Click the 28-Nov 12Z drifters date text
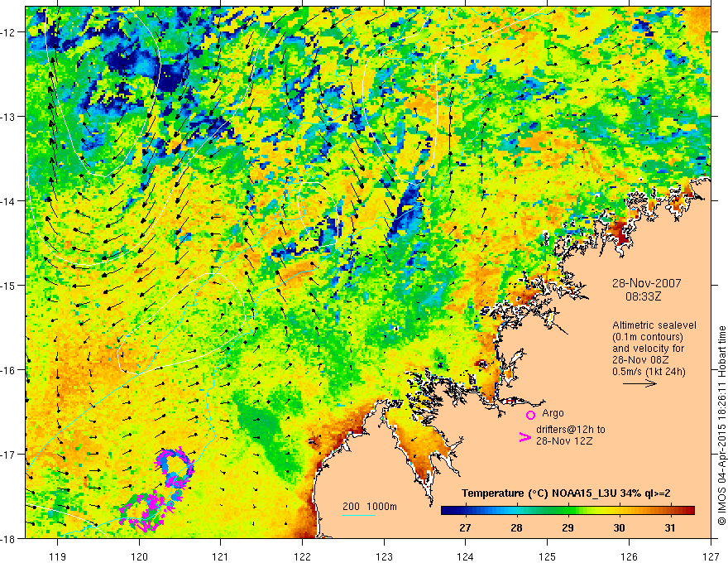The height and width of the screenshot is (563, 728). (x=564, y=441)
